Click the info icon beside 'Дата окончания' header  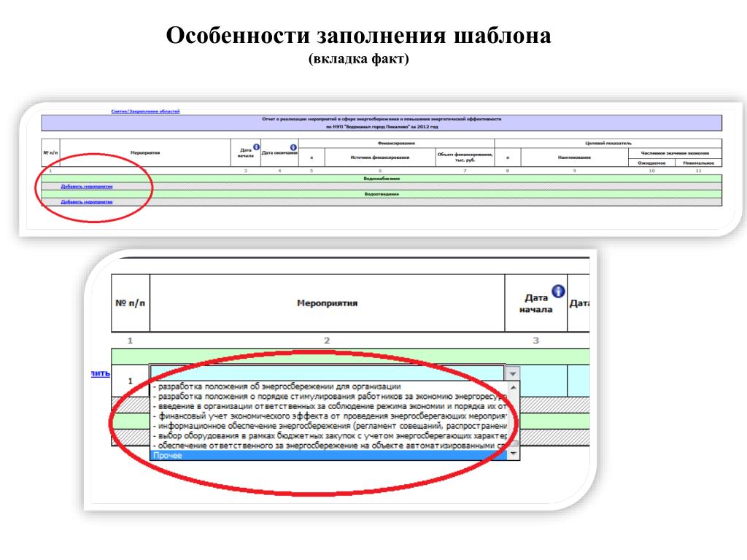pyautogui.click(x=293, y=147)
